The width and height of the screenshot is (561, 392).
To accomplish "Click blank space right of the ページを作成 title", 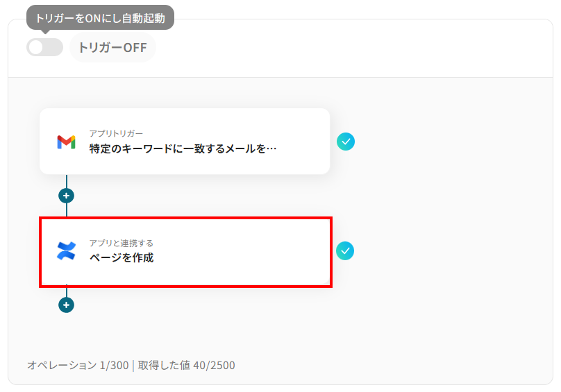I will click(x=243, y=258).
